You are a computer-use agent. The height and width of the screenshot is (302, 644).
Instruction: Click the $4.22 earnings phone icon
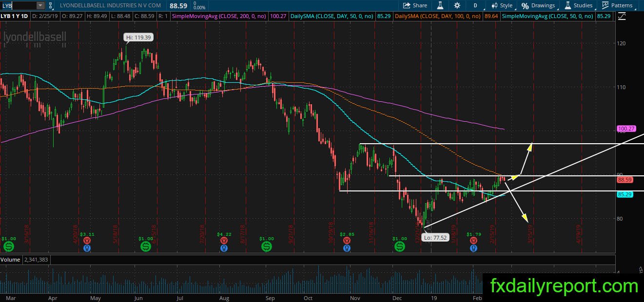click(224, 240)
